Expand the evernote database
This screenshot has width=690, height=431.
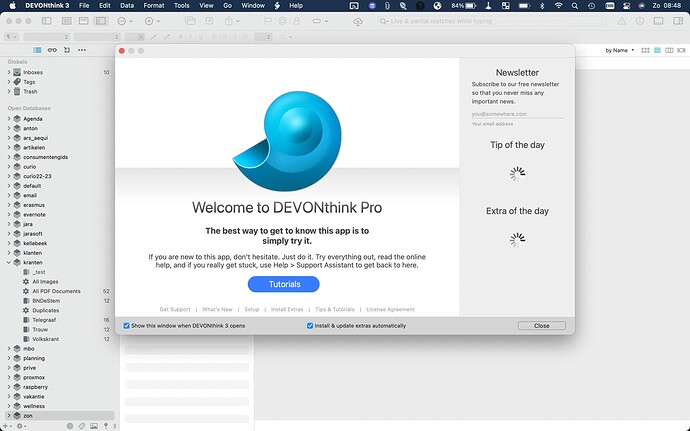pyautogui.click(x=9, y=215)
